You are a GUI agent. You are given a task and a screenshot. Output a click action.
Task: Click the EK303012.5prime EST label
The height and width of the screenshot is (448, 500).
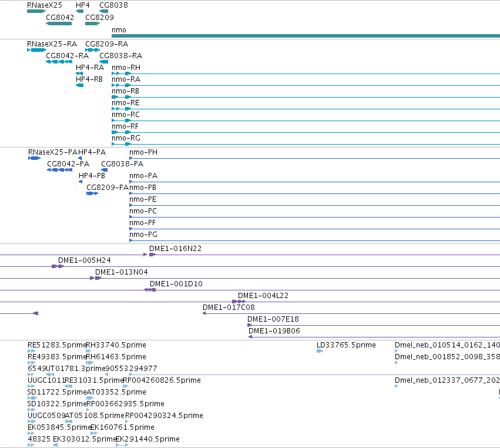pos(84,439)
